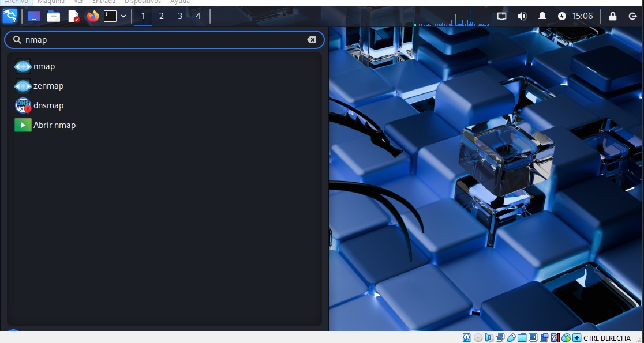Open the notifications bell icon
644x343 pixels.
click(542, 16)
